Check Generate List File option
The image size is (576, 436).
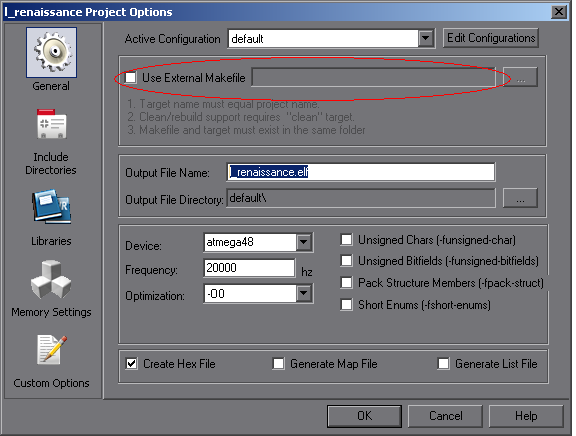(443, 364)
